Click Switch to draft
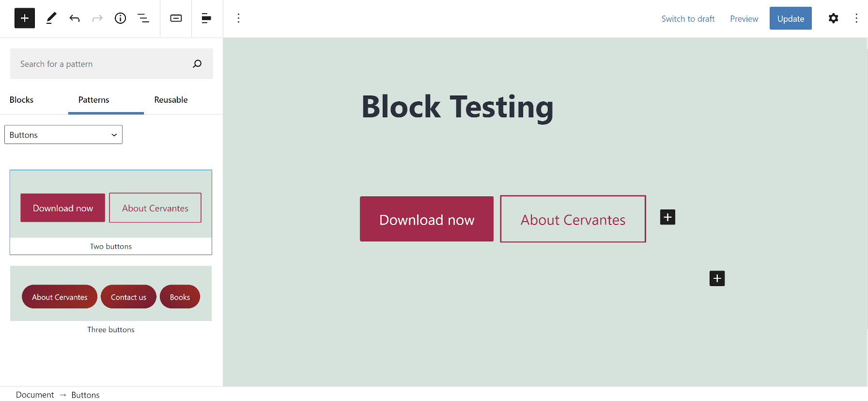The width and height of the screenshot is (868, 401). (x=688, y=18)
